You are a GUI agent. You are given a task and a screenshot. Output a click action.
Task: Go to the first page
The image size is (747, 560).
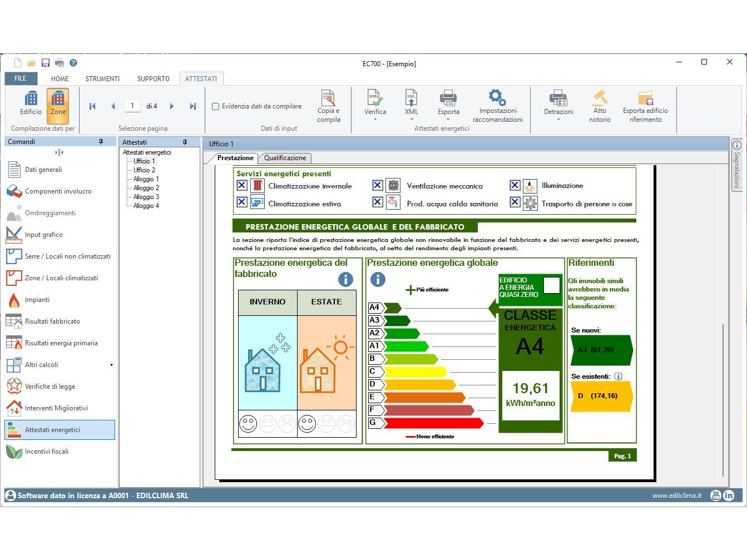point(92,106)
